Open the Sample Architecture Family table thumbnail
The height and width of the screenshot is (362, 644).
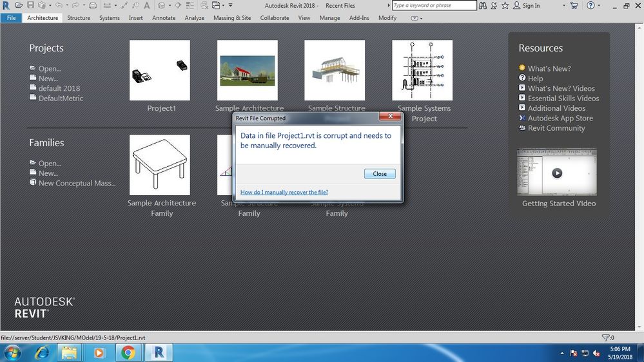[x=160, y=165]
